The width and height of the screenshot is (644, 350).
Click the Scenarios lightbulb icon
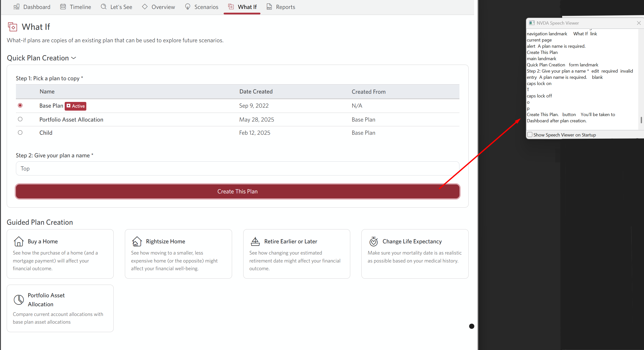[188, 7]
